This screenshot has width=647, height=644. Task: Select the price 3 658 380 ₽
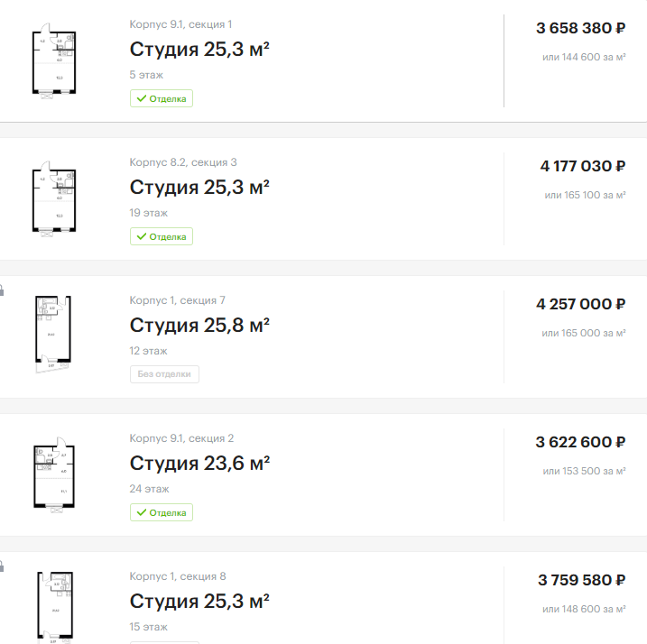[580, 28]
